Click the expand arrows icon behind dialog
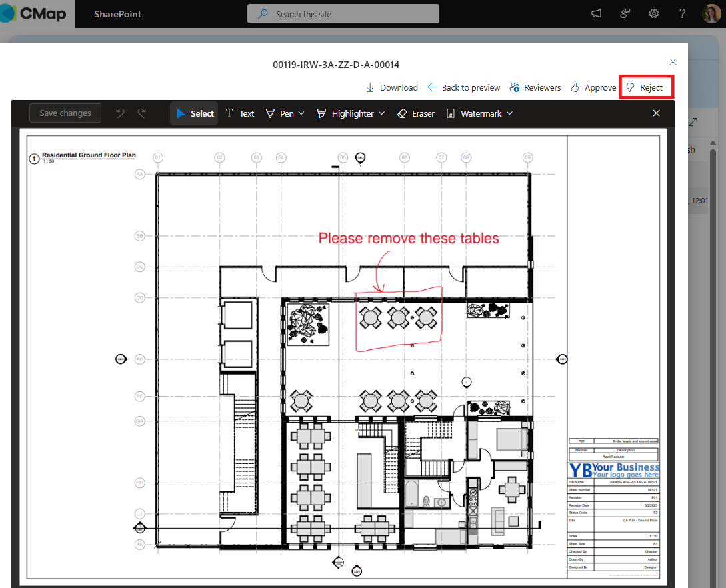 pyautogui.click(x=693, y=122)
